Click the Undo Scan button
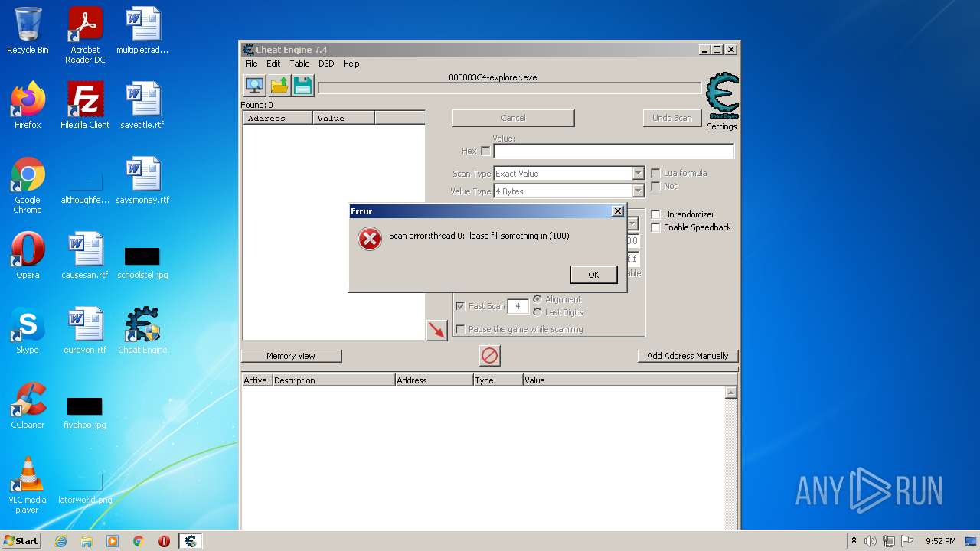980x551 pixels. (671, 118)
